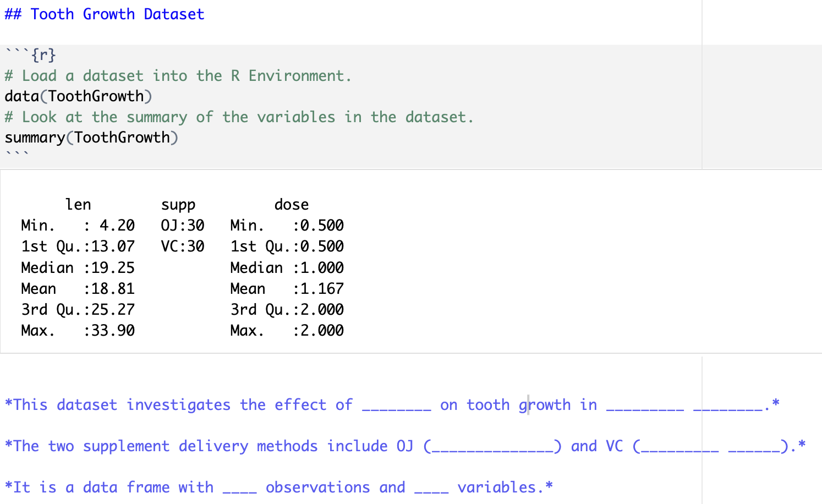Click the VC:30 value in output
Screen dimensions: 822x504
point(182,246)
